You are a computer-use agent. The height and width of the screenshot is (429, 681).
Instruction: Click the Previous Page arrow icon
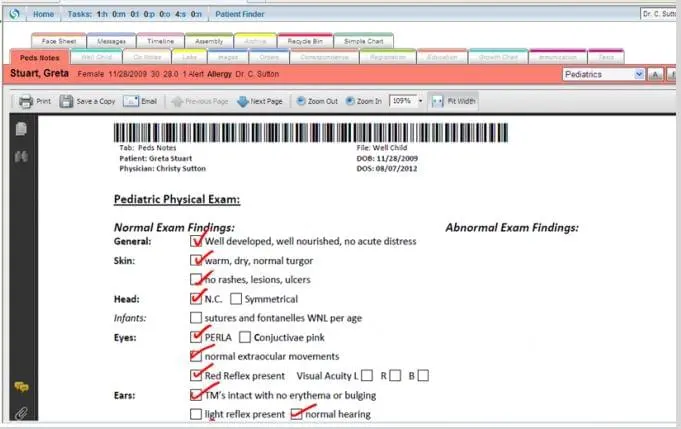(x=177, y=102)
